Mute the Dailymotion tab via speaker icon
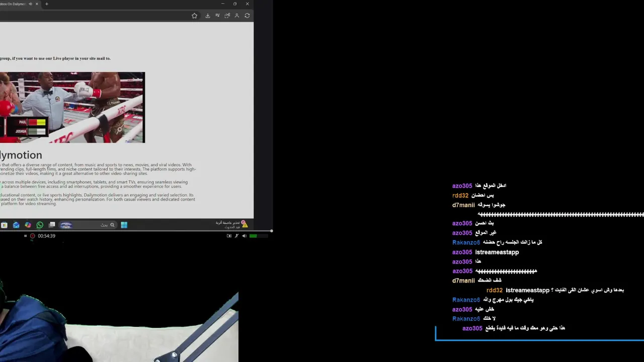 click(30, 4)
